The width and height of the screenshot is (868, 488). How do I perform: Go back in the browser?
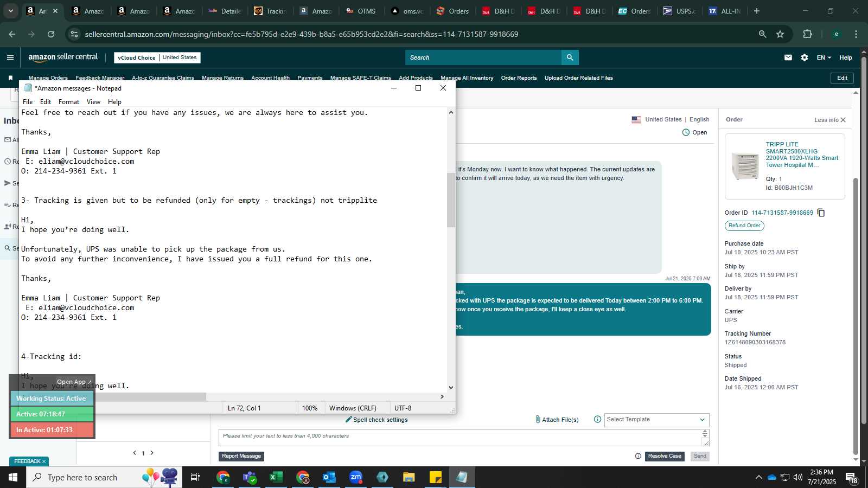pyautogui.click(x=12, y=34)
